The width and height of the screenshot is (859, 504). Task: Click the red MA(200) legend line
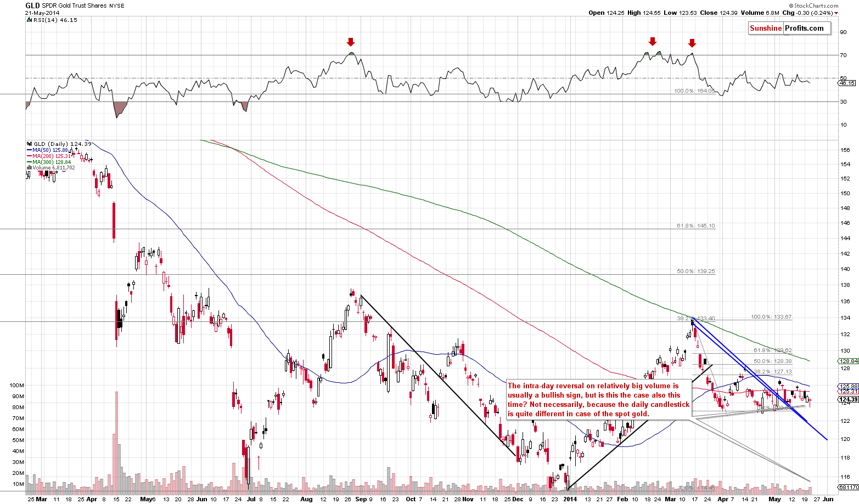[x=29, y=156]
